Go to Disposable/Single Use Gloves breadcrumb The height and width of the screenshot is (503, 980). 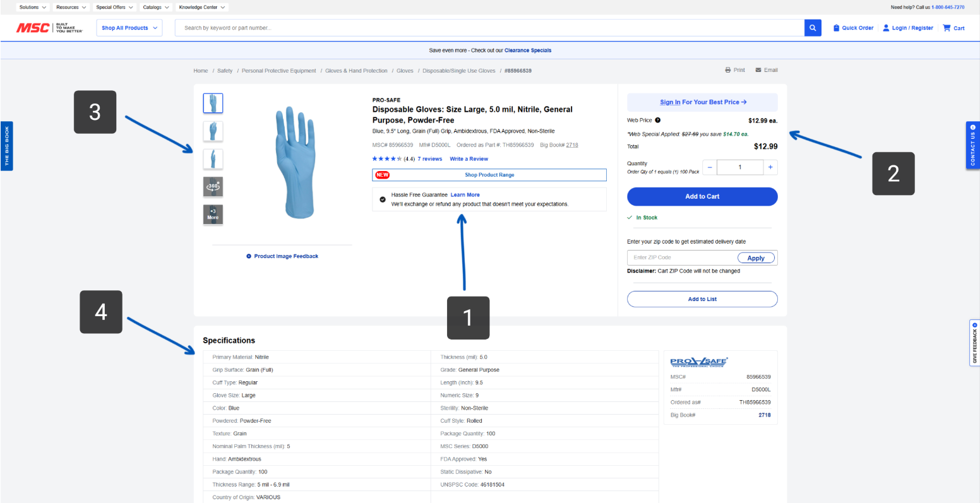[459, 71]
